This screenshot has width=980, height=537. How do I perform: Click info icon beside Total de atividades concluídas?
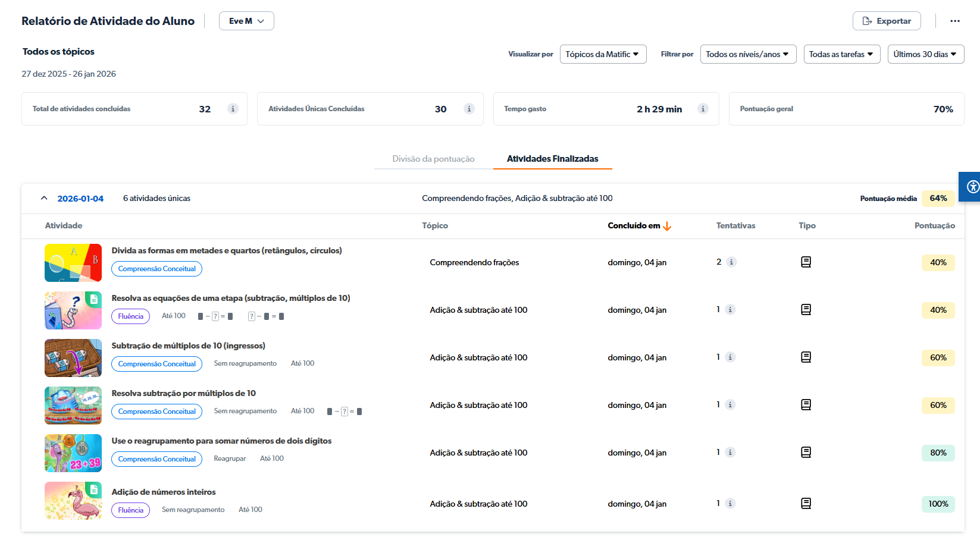tap(233, 109)
